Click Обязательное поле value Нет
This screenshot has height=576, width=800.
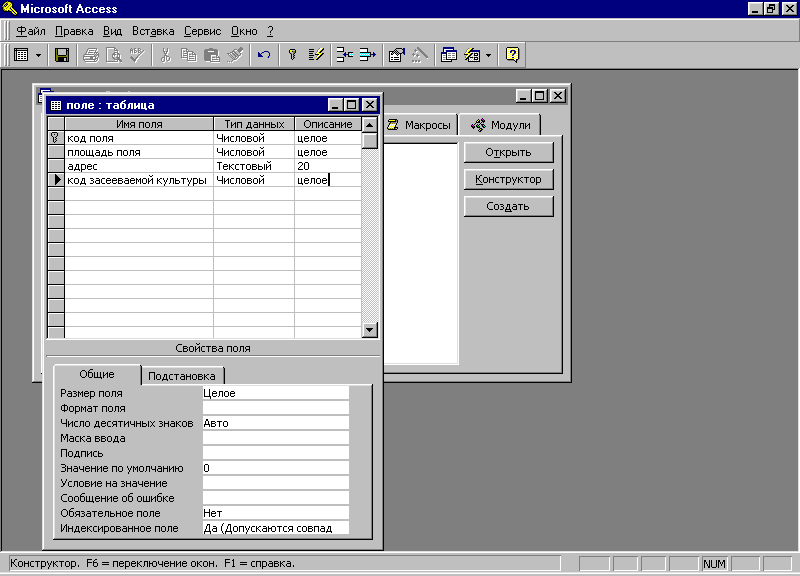[276, 513]
